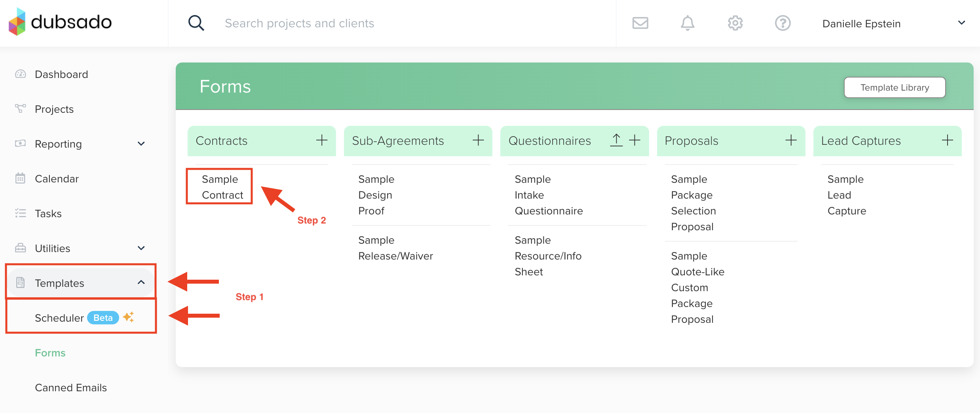Add a new Lead Captures form
The width and height of the screenshot is (980, 413).
point(947,140)
